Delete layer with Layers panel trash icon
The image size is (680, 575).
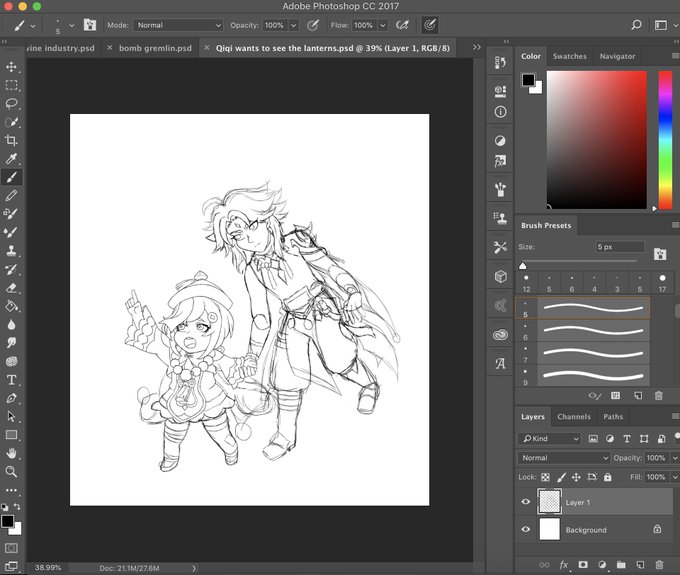tap(659, 565)
